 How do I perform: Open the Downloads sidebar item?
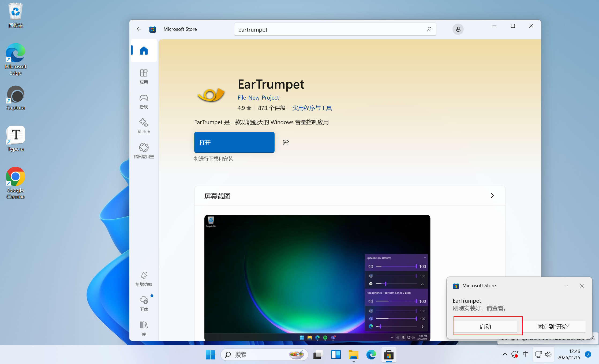point(144,303)
